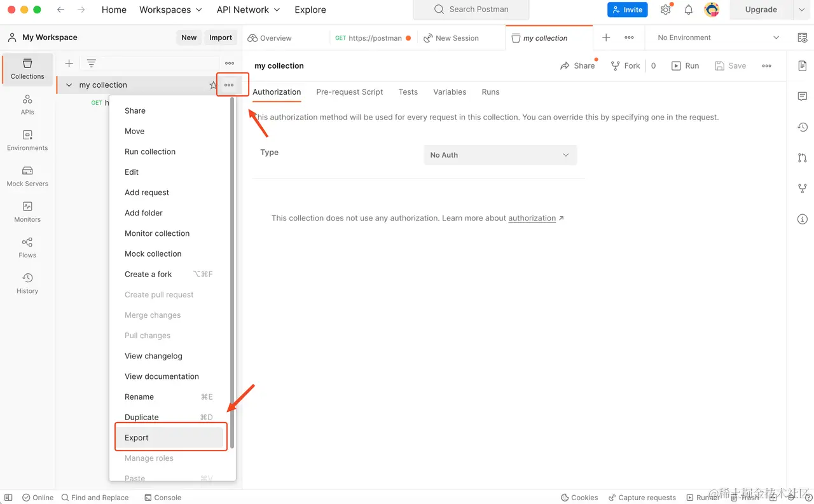Click the filter icon in the collections sidebar
The image size is (814, 504).
click(92, 63)
